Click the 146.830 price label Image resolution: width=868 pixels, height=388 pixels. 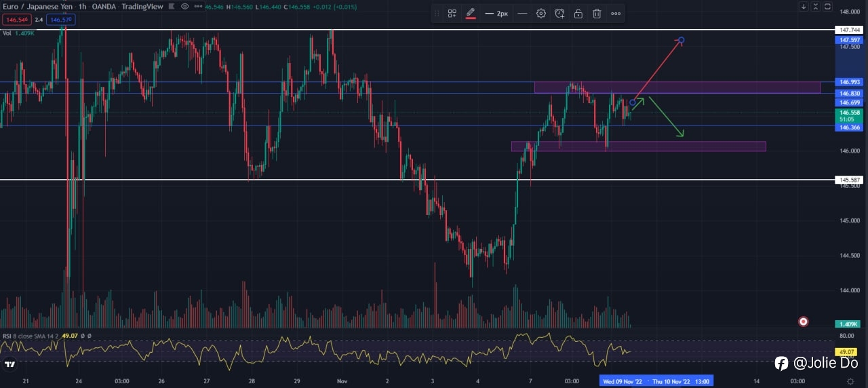850,93
